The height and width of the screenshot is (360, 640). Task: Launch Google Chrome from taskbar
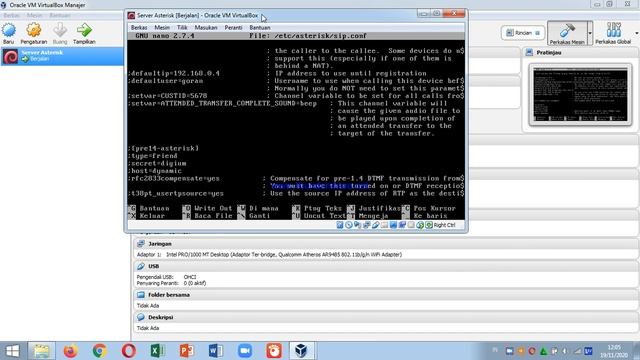99,351
